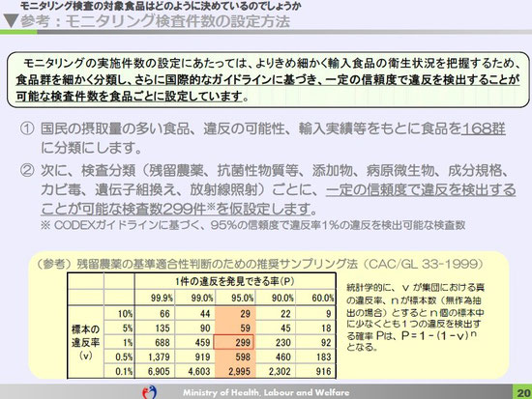This screenshot has height=399, width=532.
Task: Click the line 'に分類にします。'
Action: tap(91, 148)
